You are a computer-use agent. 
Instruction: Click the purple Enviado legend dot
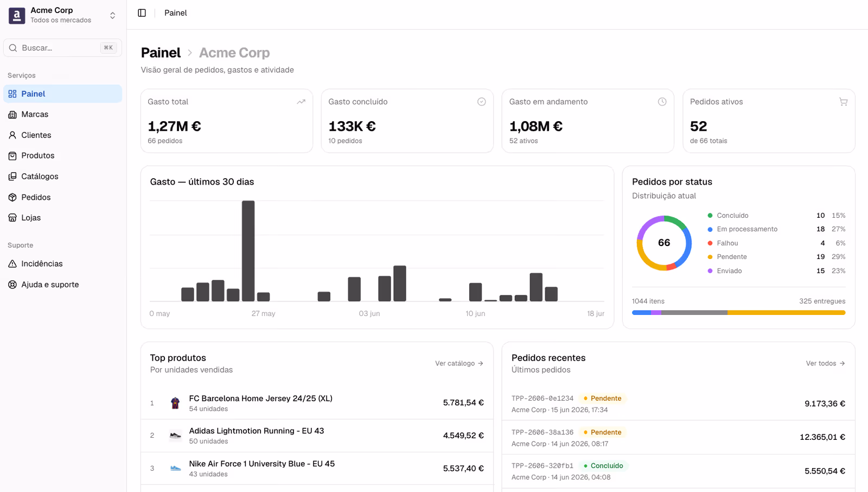pos(710,271)
